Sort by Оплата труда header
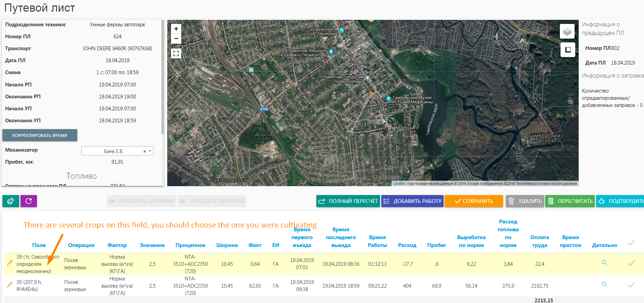 540,241
